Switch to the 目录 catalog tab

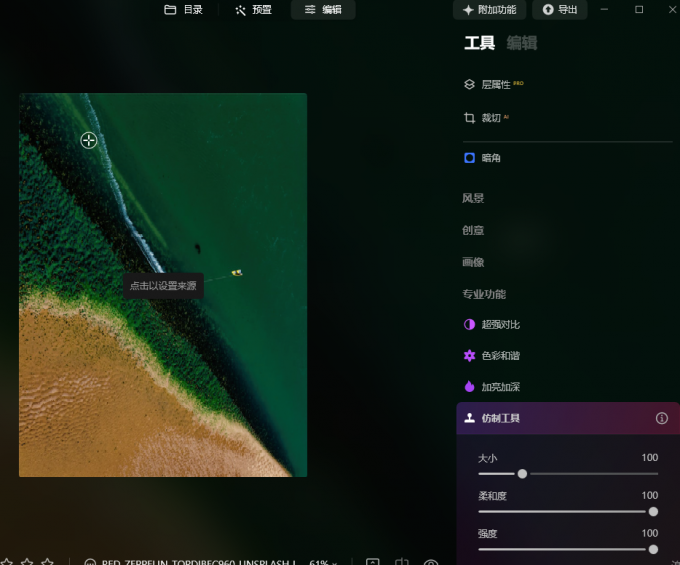click(184, 10)
